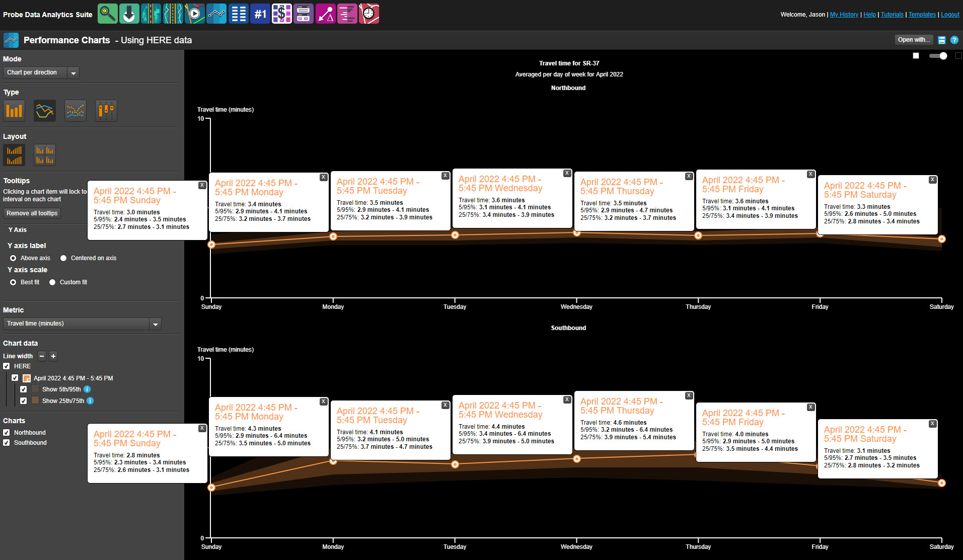Open the Templates link

coord(922,15)
